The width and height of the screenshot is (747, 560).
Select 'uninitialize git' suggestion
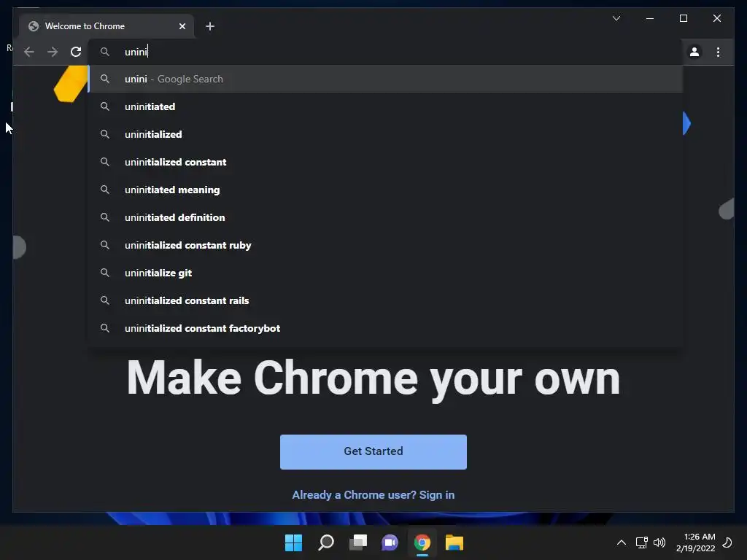click(x=385, y=273)
